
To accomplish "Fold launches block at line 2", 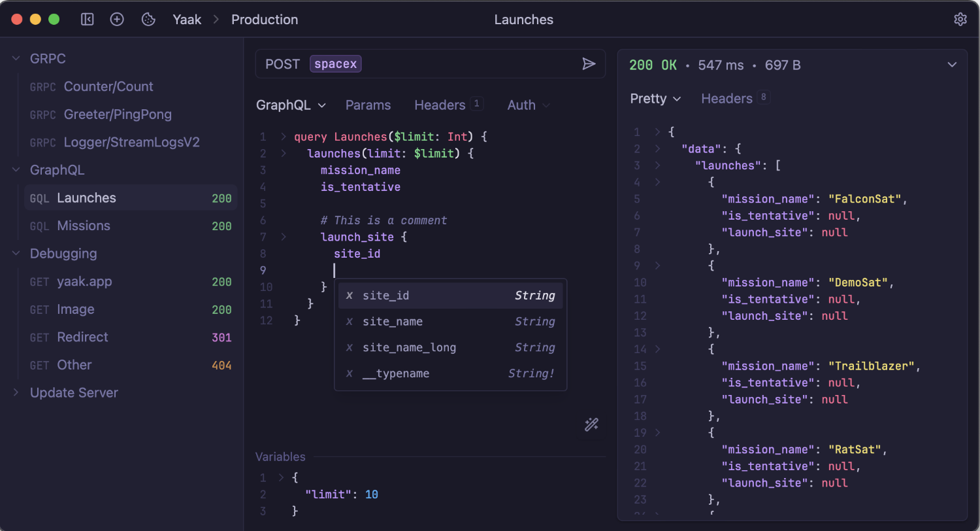I will tap(284, 154).
